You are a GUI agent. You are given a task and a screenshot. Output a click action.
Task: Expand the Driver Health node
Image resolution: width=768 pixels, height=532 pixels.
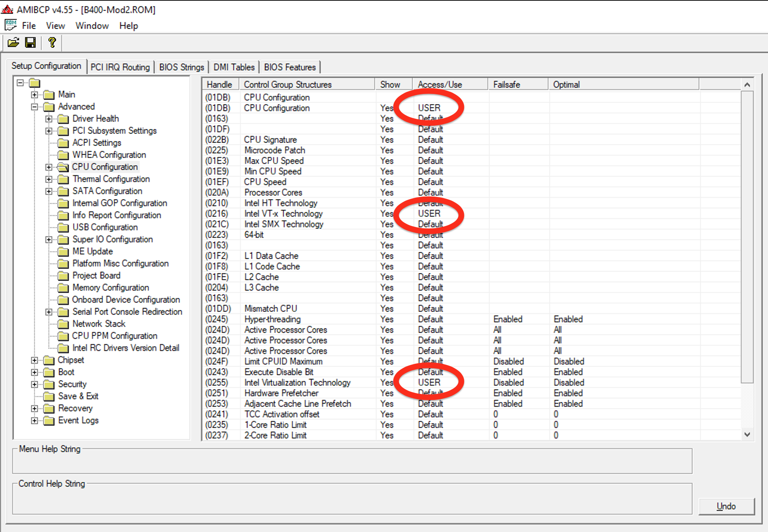49,119
